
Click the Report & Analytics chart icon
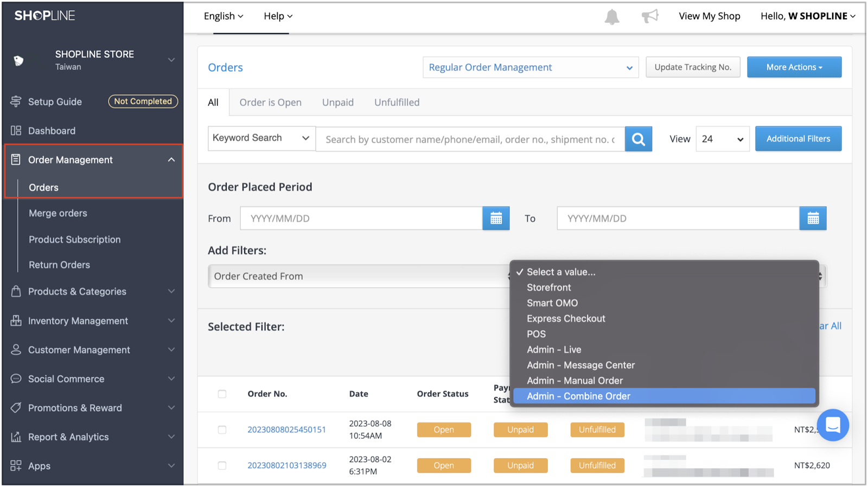coord(16,437)
